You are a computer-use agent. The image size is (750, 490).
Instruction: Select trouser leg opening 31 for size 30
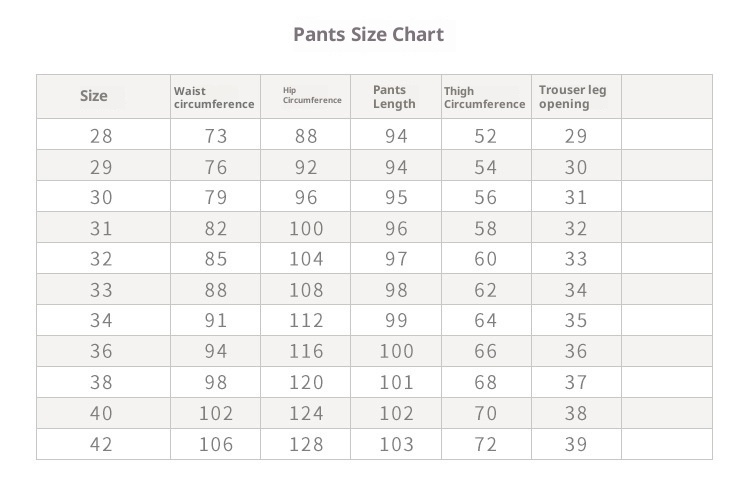[576, 198]
